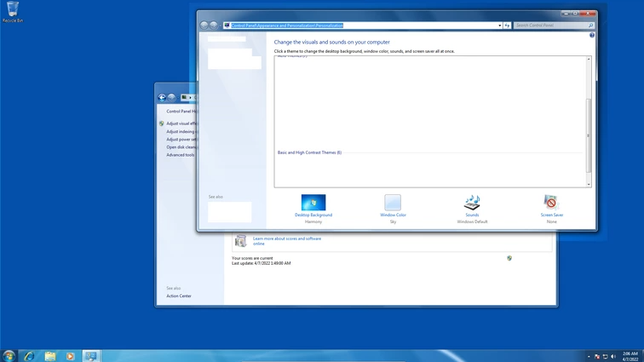Click the refresh button beside address bar
The image size is (644, 362).
click(x=507, y=26)
